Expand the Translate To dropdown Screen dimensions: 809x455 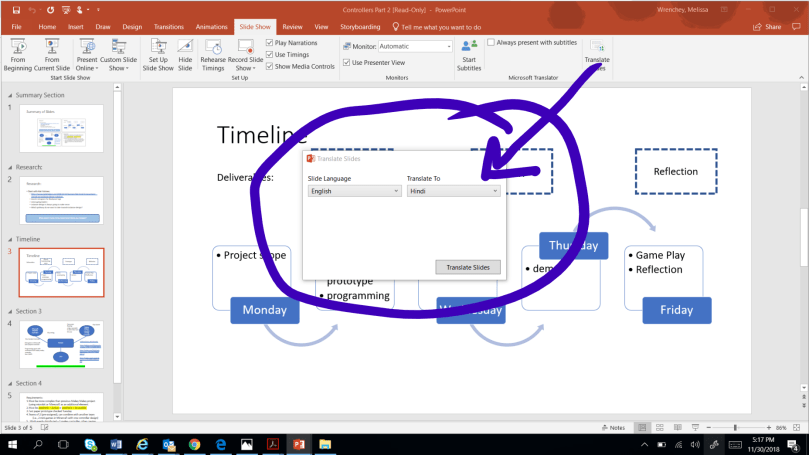coord(453,191)
